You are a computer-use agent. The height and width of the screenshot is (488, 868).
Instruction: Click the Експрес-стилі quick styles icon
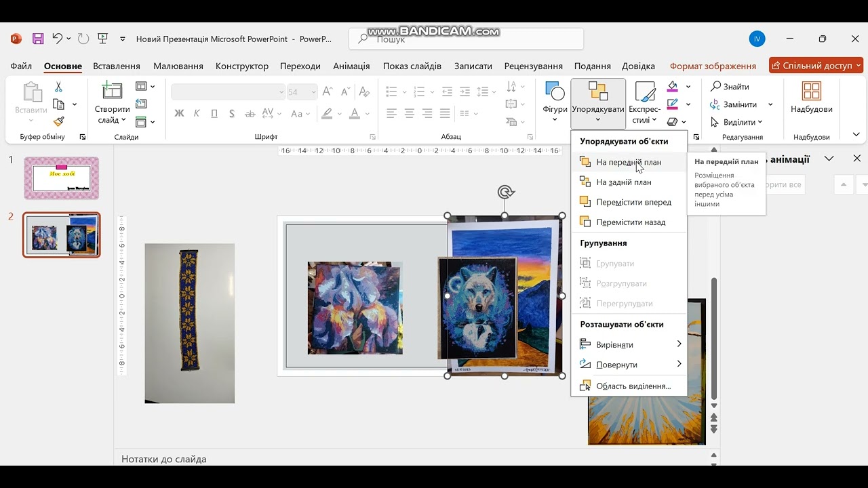(x=644, y=92)
